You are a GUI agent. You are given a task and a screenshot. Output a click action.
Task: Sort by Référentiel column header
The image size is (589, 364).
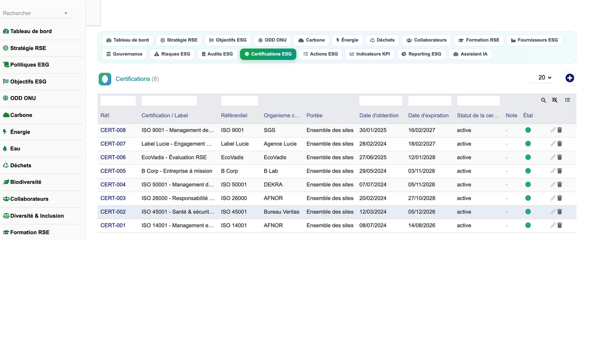234,116
